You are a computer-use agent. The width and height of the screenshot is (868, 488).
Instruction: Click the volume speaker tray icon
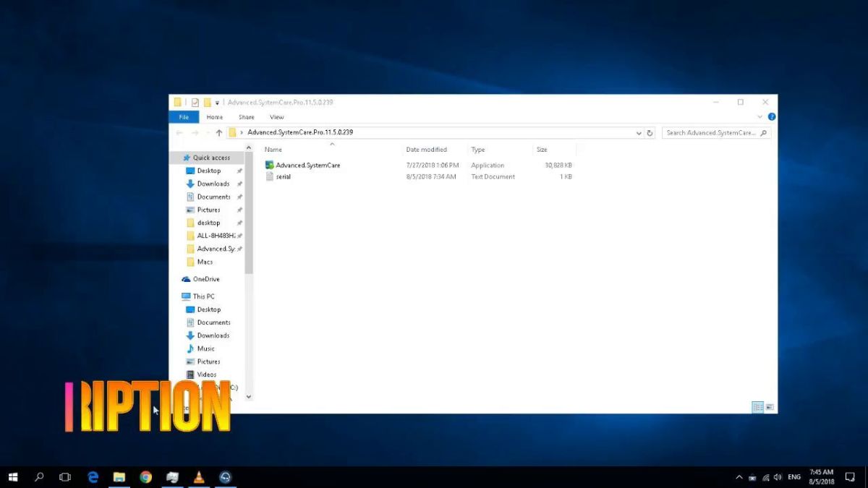pyautogui.click(x=778, y=477)
